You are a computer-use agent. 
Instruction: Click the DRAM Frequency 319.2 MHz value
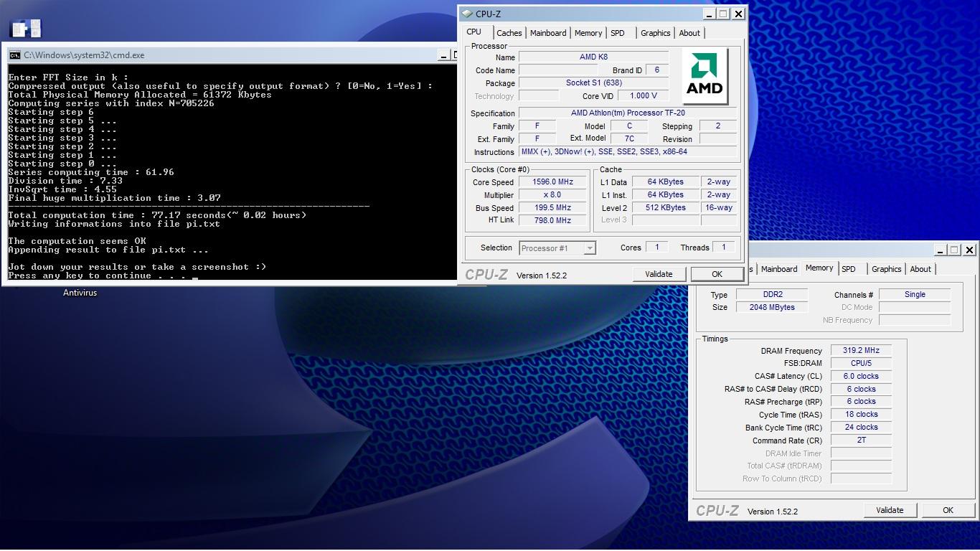coord(861,351)
